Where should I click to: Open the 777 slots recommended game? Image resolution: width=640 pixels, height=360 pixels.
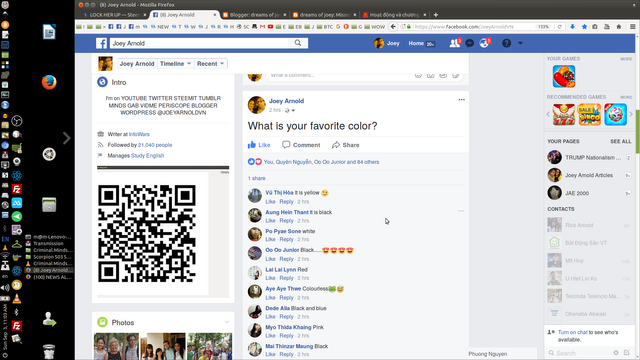[564, 114]
